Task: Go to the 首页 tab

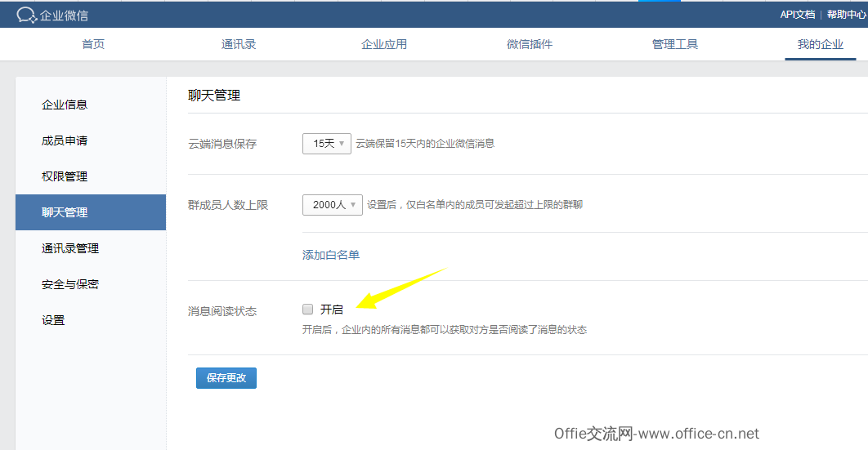Action: [93, 44]
